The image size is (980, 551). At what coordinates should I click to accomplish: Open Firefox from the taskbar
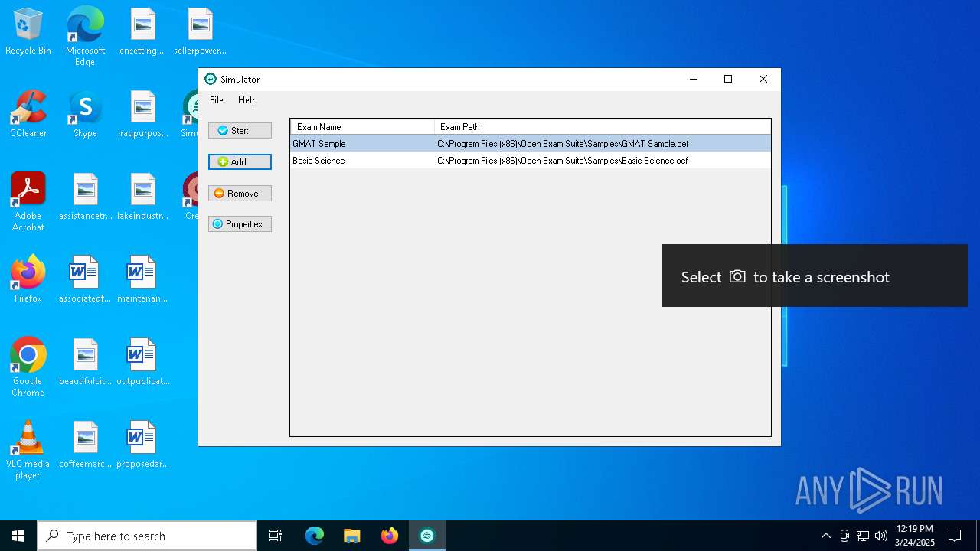[x=390, y=536]
